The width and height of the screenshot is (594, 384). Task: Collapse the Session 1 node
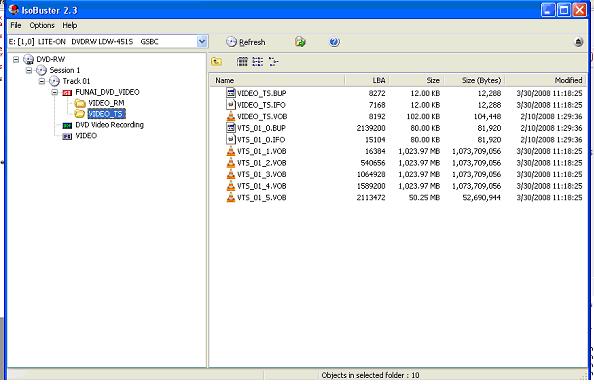tap(29, 70)
